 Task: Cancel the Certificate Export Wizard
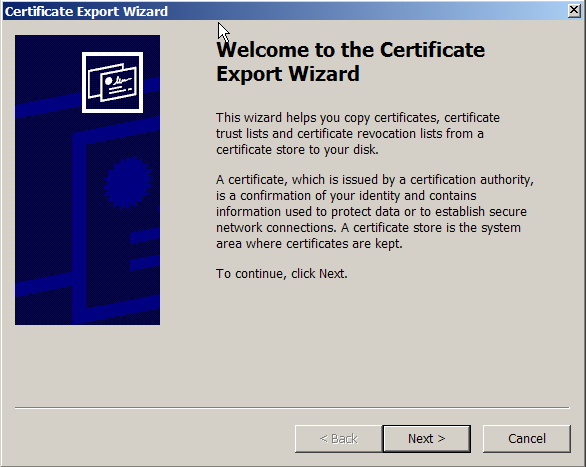click(x=527, y=439)
